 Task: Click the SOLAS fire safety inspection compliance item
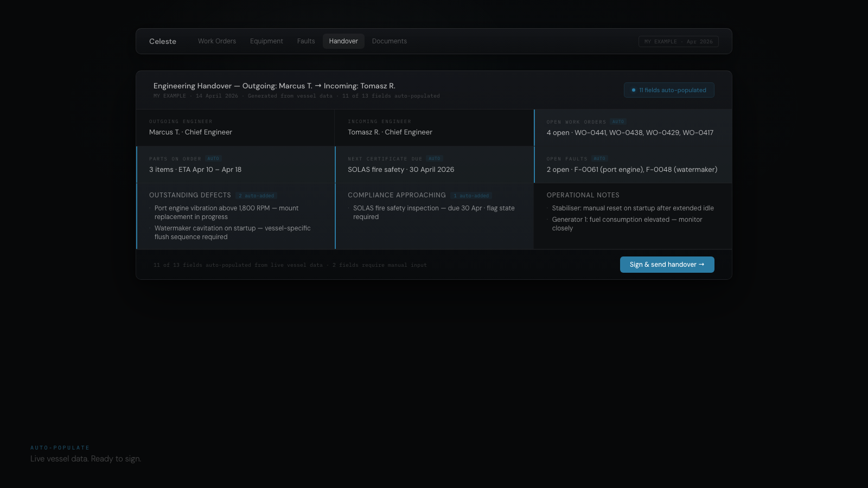434,212
